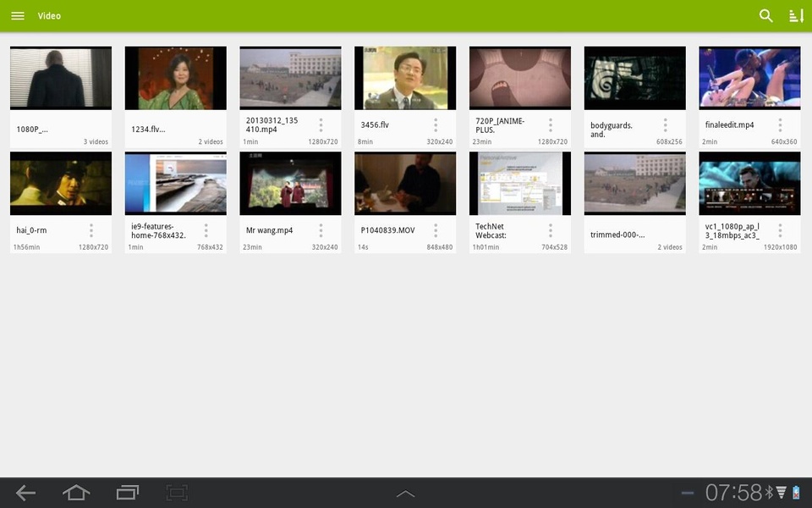Open options menu for TechNet Webcast video
Viewport: 812px width, 508px height.
(551, 230)
